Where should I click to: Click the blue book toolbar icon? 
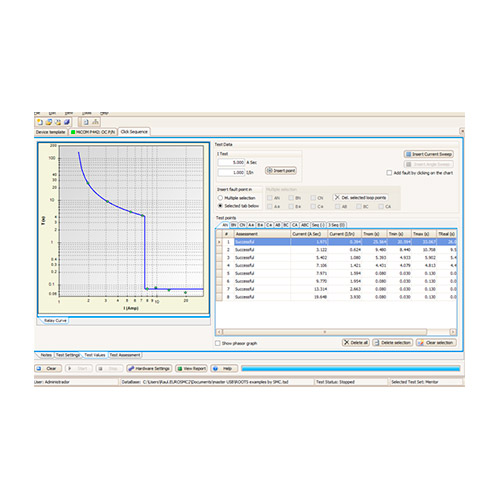pyautogui.click(x=67, y=122)
